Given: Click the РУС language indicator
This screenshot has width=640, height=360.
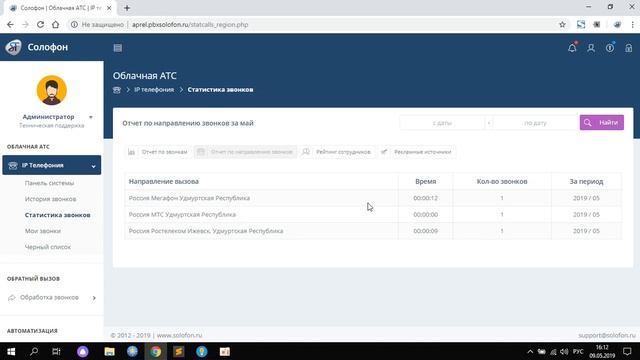Looking at the screenshot, I should coord(578,351).
